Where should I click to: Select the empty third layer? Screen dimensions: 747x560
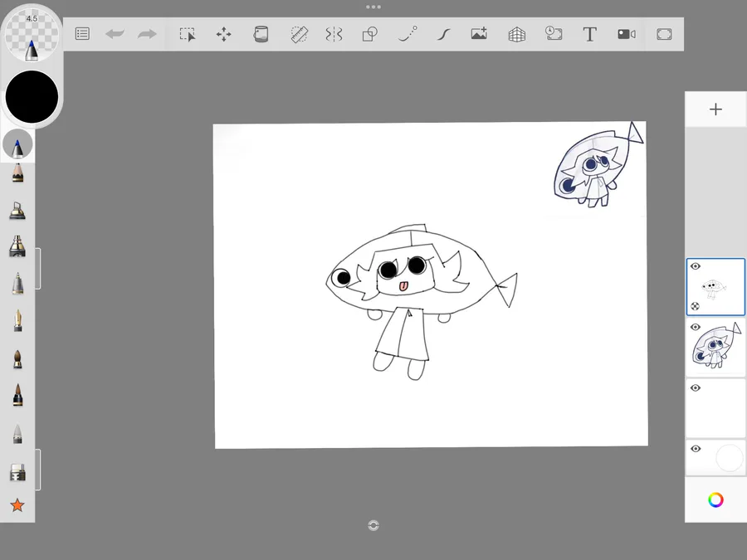(715, 408)
